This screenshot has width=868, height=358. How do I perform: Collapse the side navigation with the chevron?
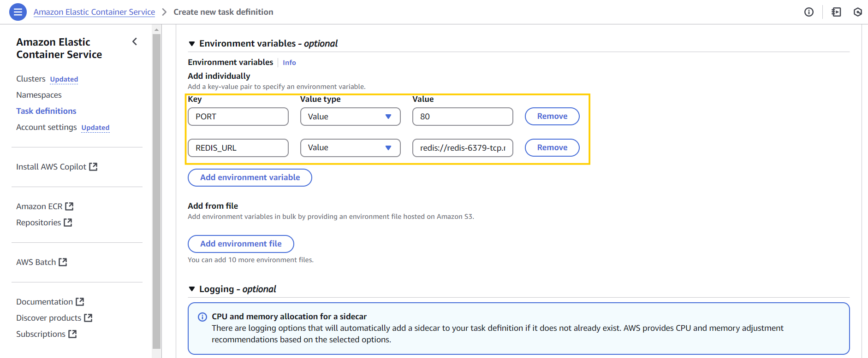[135, 42]
